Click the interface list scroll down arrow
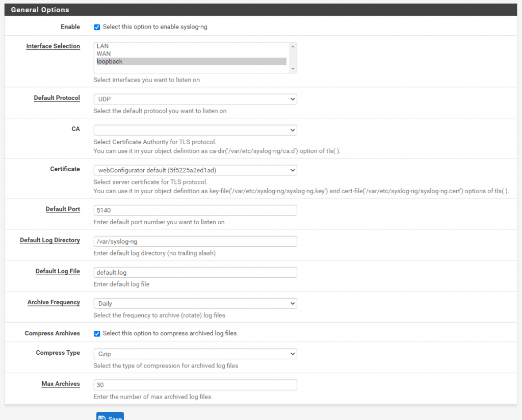Image resolution: width=522 pixels, height=420 pixels. tap(293, 69)
